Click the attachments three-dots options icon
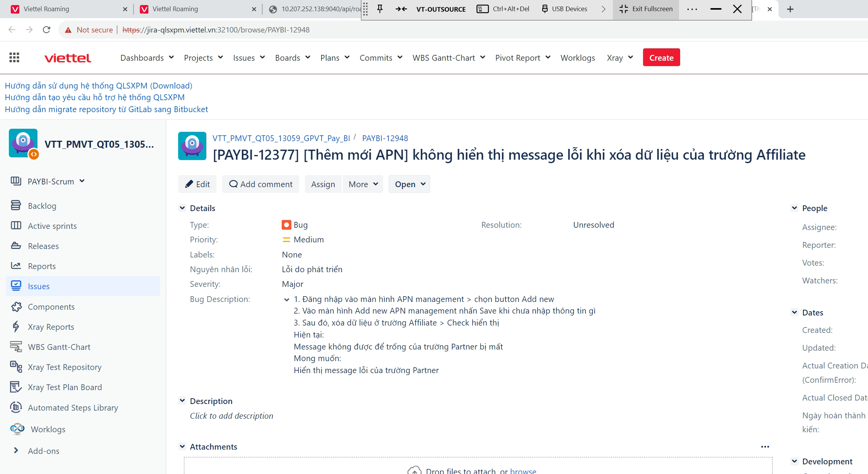The image size is (868, 474). click(x=765, y=447)
